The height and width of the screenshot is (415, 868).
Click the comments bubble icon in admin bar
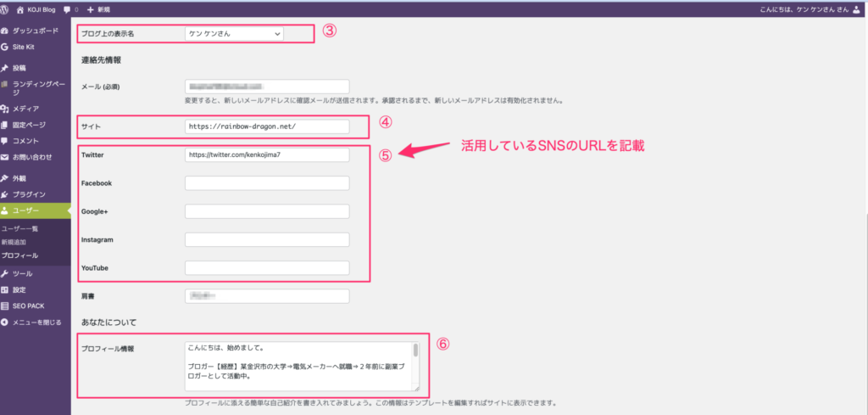(67, 10)
